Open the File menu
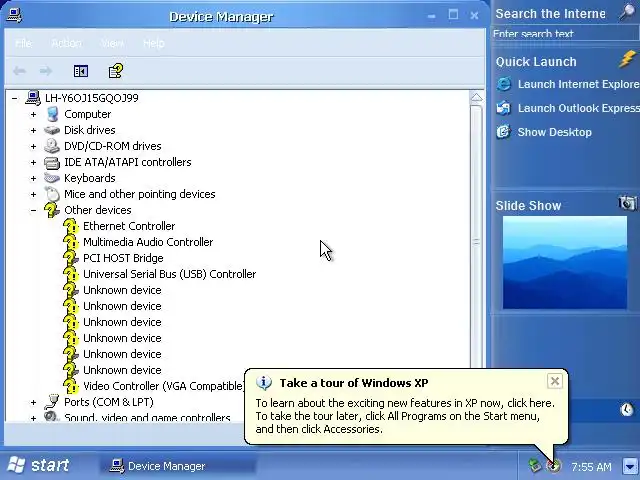The height and width of the screenshot is (480, 640). (x=23, y=43)
